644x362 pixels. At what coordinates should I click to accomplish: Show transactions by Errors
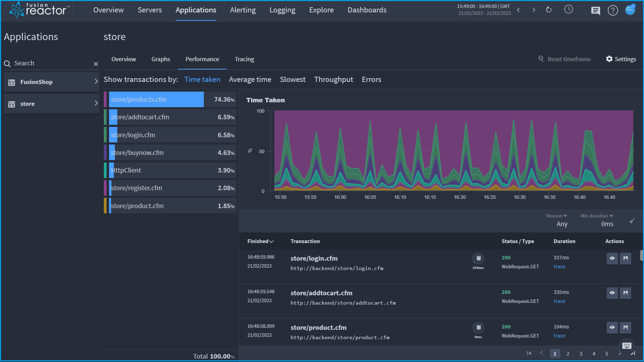(x=371, y=80)
